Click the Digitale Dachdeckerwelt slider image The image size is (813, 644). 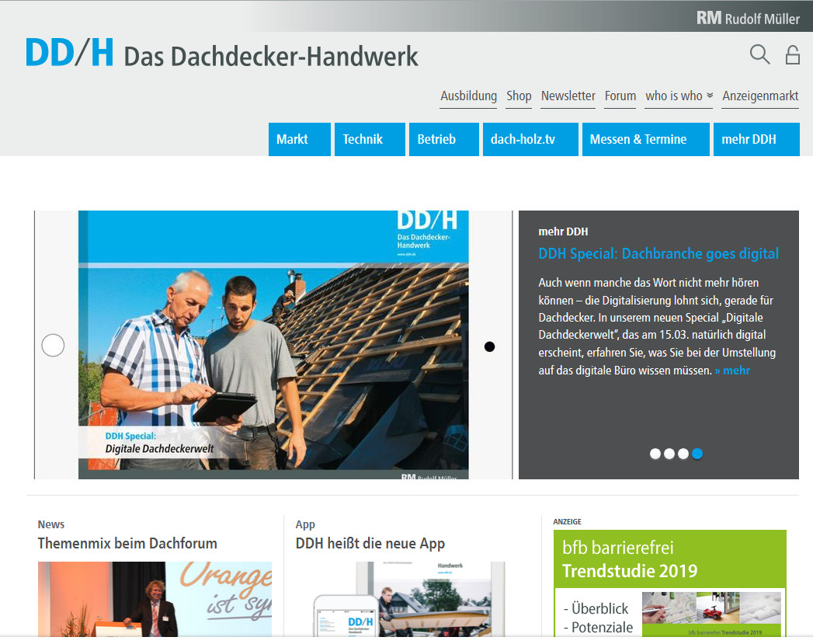point(273,344)
